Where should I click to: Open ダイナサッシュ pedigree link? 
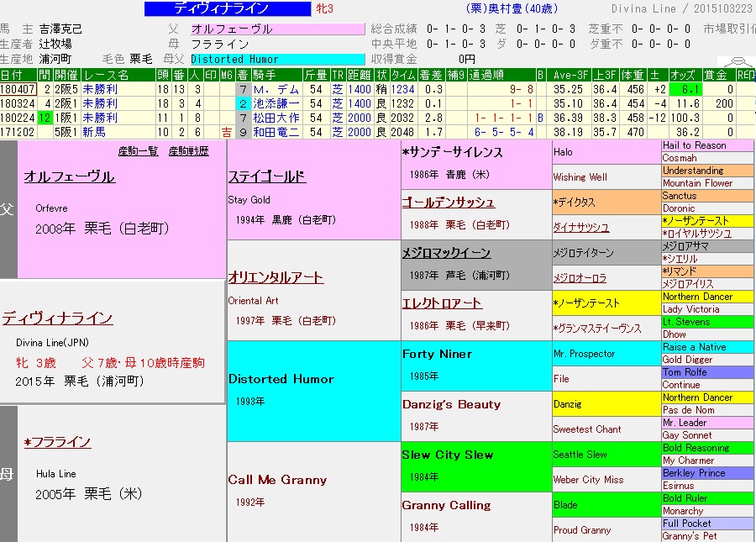(x=581, y=228)
